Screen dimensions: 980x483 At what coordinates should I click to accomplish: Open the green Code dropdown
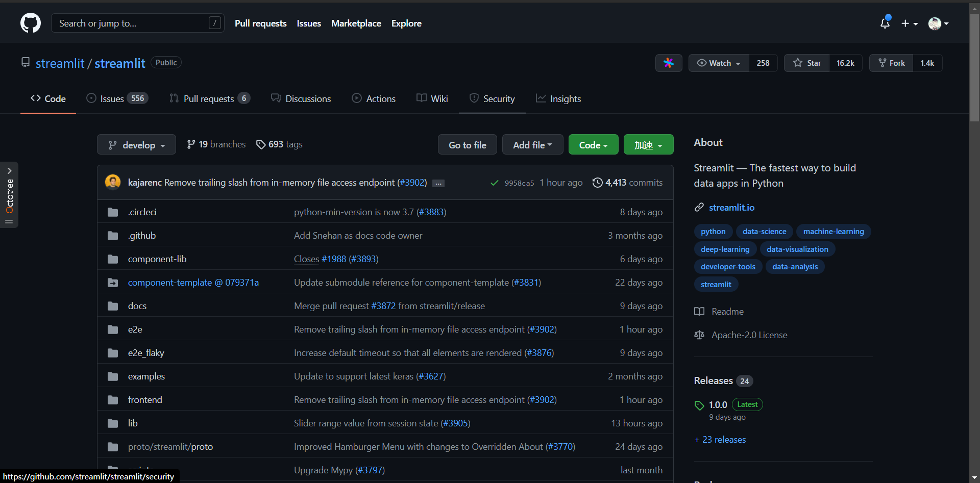[593, 145]
